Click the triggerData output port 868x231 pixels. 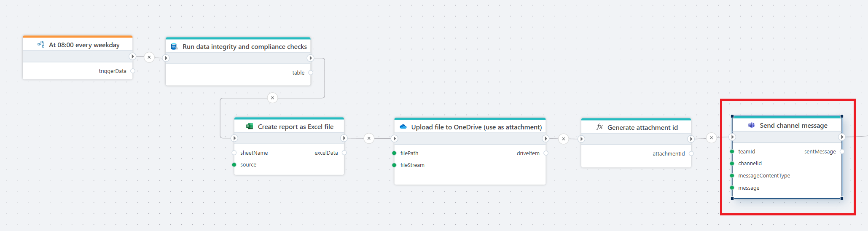pyautogui.click(x=133, y=71)
